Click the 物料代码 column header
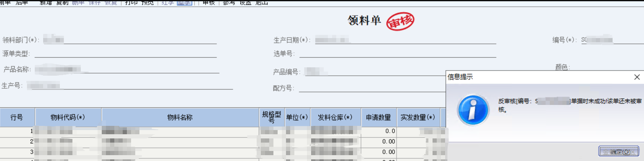This screenshot has height=161, width=644. (x=68, y=118)
